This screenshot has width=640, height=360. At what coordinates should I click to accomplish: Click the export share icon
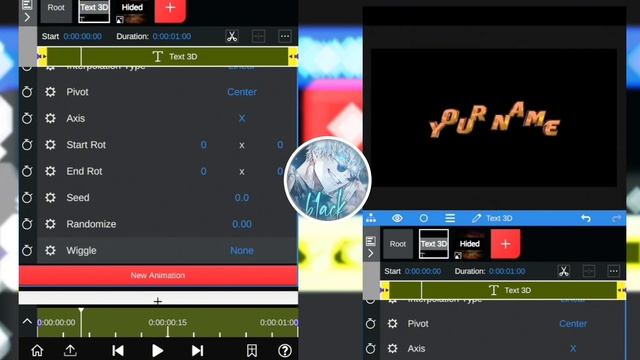point(70,350)
